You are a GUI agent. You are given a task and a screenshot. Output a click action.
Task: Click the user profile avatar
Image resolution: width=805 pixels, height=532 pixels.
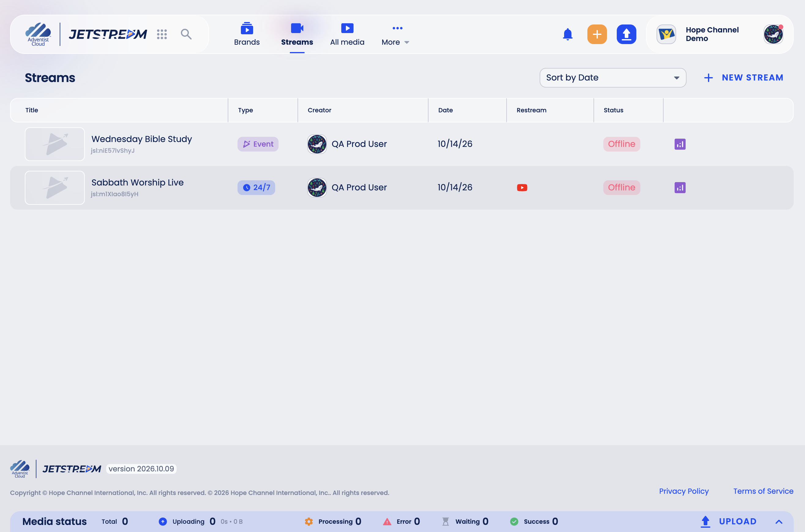pyautogui.click(x=773, y=34)
